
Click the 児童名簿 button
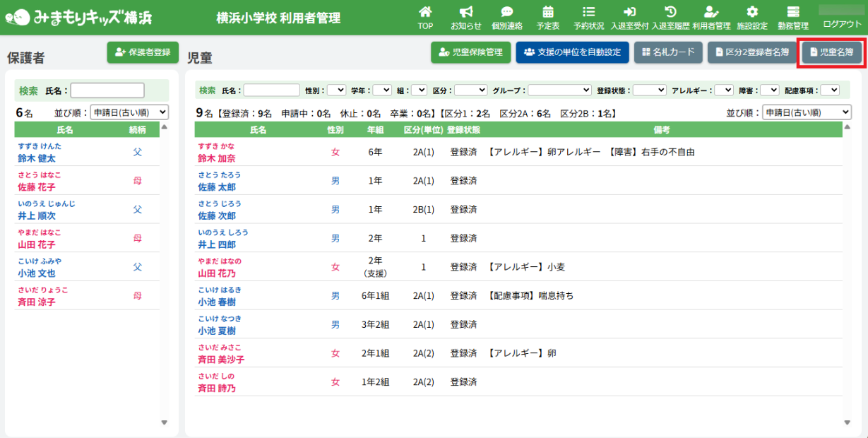pyautogui.click(x=831, y=52)
